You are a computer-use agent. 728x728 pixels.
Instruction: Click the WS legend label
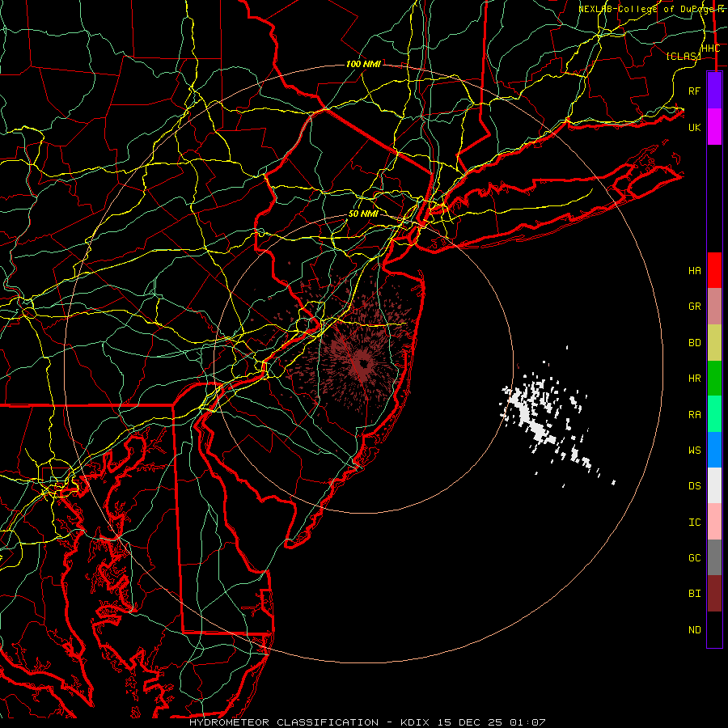[x=694, y=450]
